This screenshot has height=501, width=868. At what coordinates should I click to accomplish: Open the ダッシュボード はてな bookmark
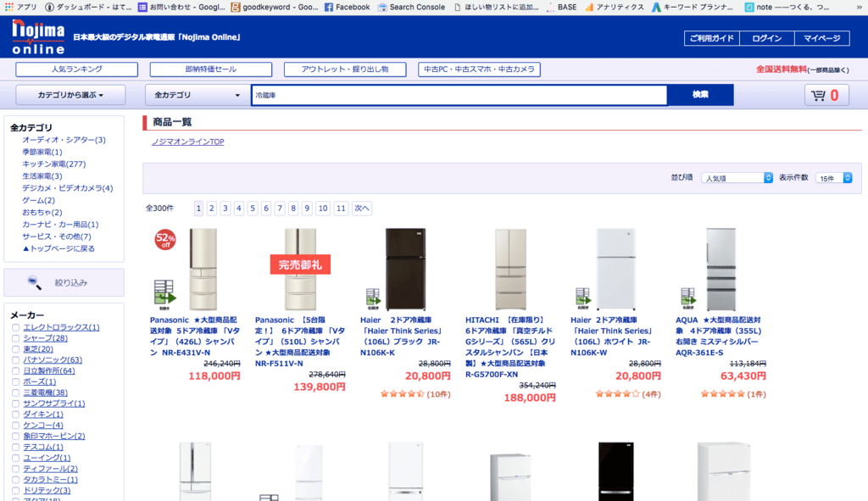[x=88, y=7]
